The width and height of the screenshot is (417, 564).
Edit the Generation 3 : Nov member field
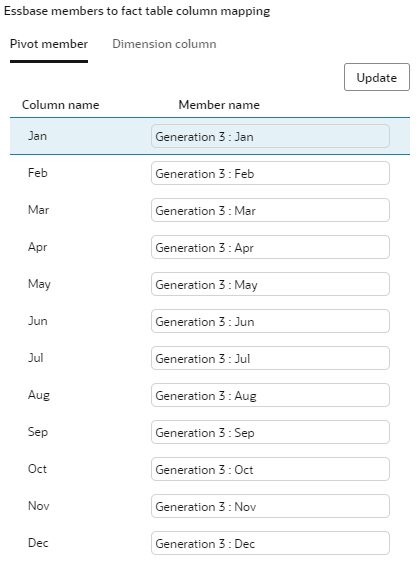coord(270,506)
